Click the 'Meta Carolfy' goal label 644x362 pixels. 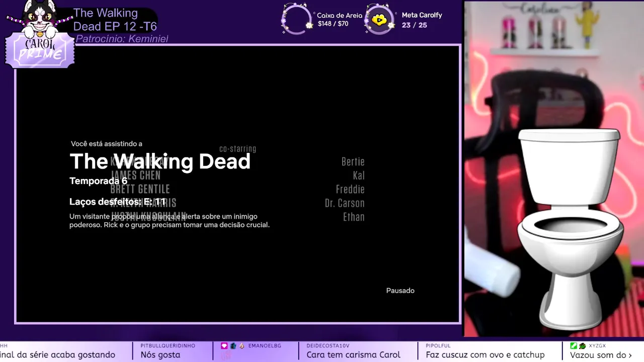(x=422, y=15)
